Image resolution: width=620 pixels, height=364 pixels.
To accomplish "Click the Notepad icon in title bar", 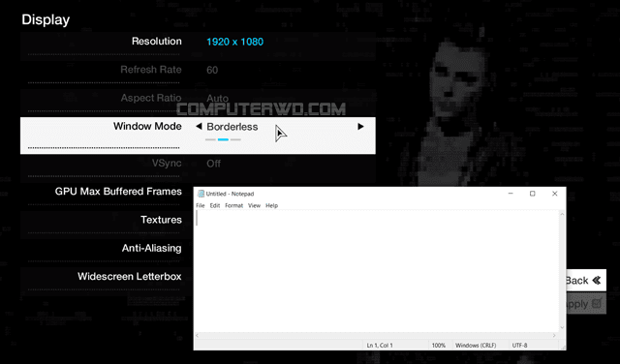I will coord(201,194).
